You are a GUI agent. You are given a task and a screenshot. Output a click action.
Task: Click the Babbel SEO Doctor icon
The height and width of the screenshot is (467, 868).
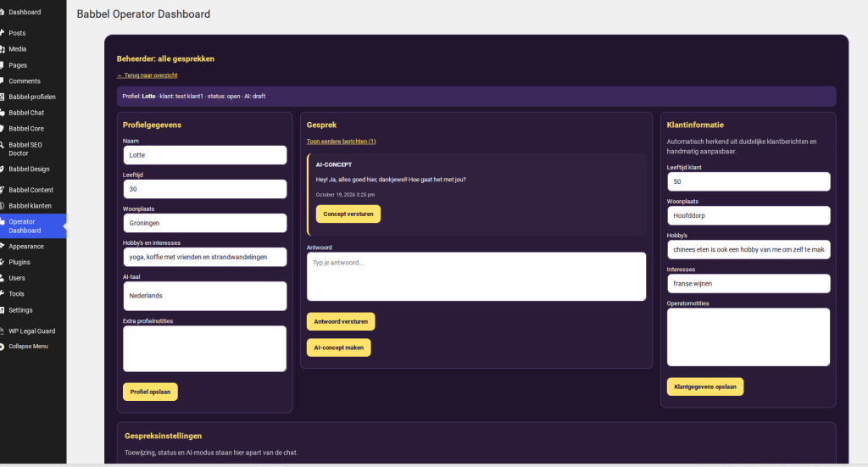point(3,145)
